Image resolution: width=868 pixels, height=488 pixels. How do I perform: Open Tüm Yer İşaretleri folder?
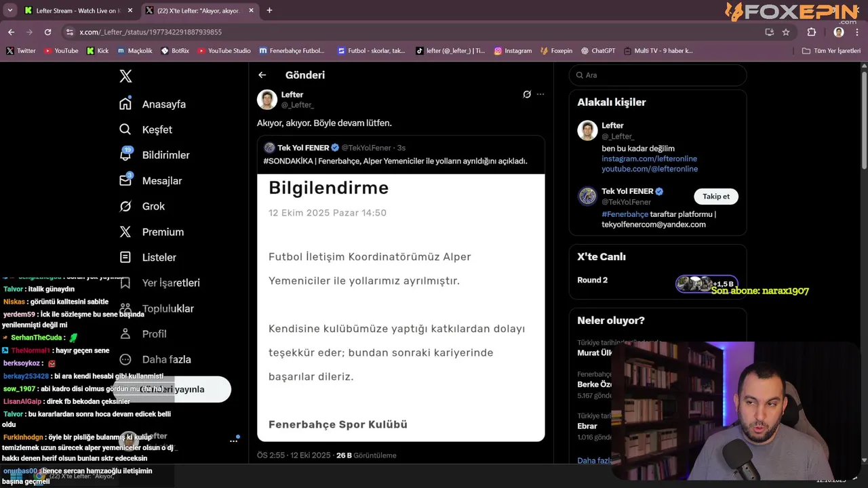pyautogui.click(x=831, y=51)
